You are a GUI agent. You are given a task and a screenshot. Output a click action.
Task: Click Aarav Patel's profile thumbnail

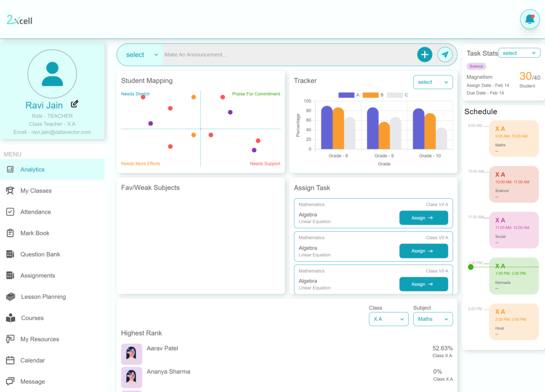(131, 353)
